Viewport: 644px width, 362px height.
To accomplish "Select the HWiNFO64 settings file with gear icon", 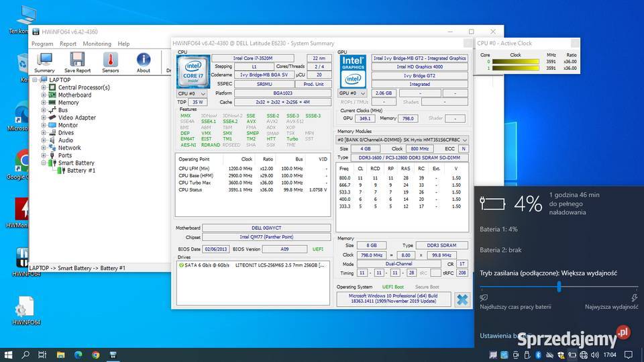I will 26,310.
